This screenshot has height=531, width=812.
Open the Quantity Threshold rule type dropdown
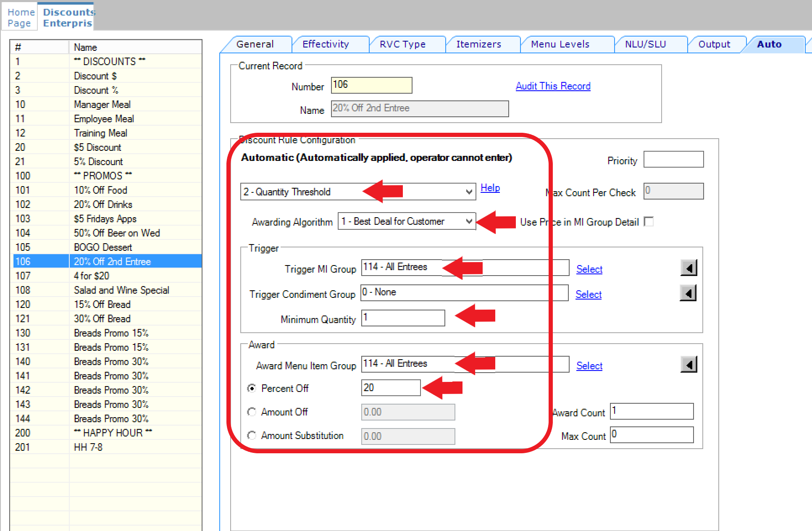[358, 192]
